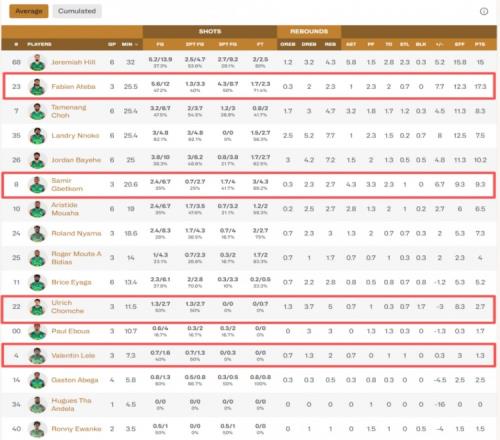Open Gaston Abega's player profile link
The height and width of the screenshot is (440, 500).
[x=75, y=380]
